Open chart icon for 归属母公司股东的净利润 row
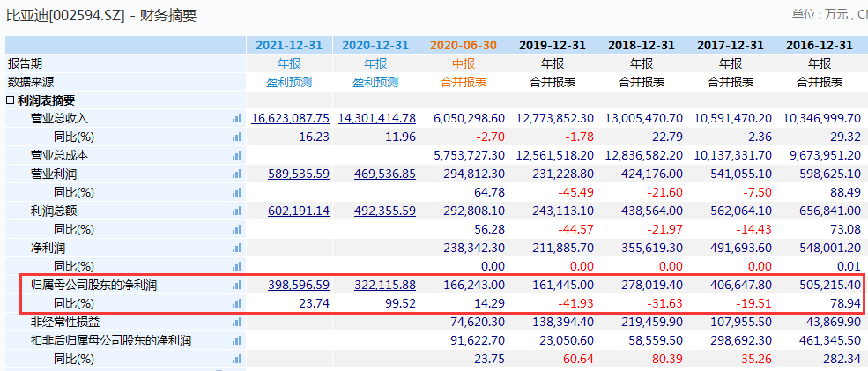 237,286
